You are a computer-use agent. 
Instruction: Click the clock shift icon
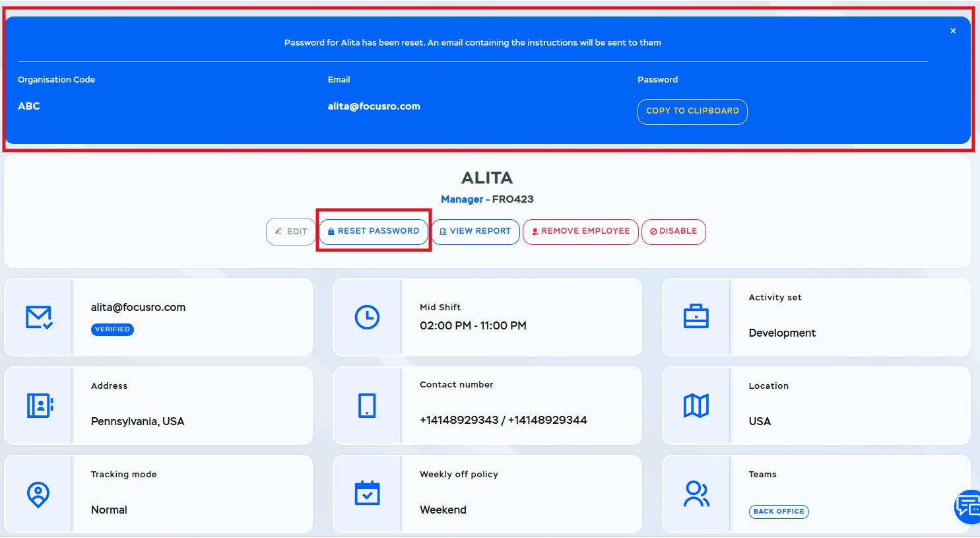(367, 318)
